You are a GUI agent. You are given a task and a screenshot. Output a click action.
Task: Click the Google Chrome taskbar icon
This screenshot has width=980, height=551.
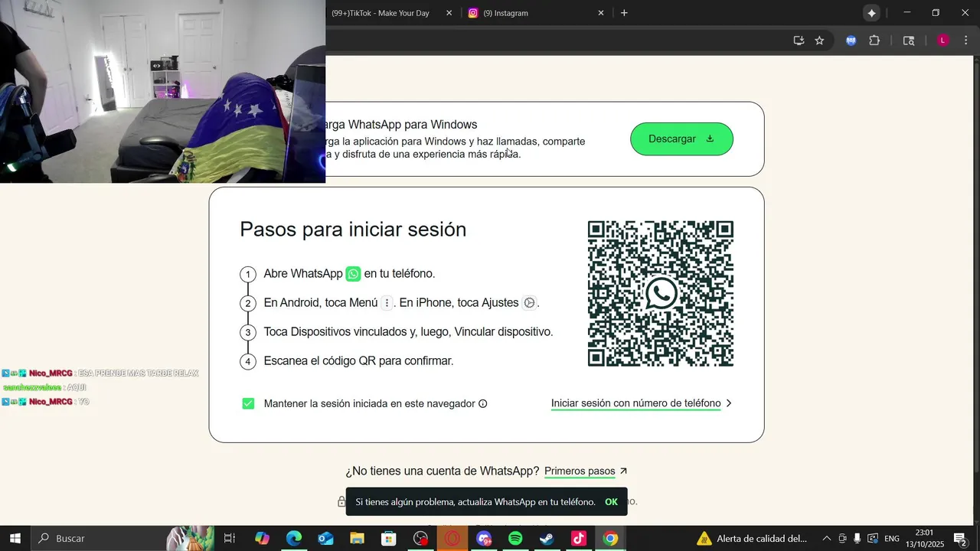[610, 539]
